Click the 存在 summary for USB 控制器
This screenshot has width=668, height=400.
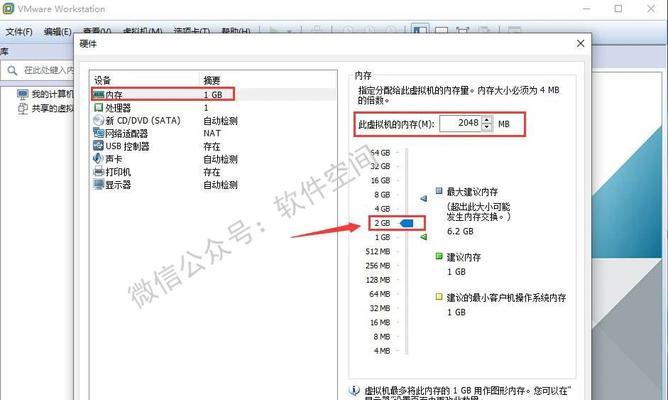coord(212,146)
